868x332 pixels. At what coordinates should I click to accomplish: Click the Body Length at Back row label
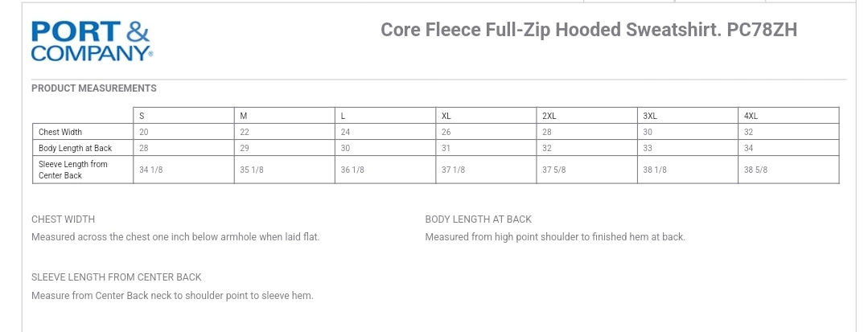pos(76,148)
